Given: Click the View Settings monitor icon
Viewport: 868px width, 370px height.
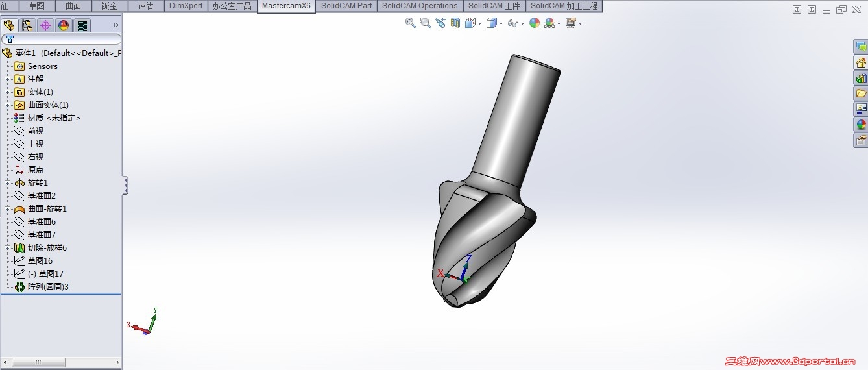Looking at the screenshot, I should point(571,23).
